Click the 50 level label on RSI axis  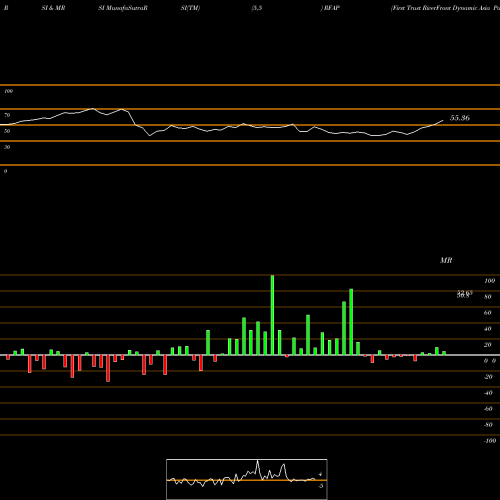point(7,131)
